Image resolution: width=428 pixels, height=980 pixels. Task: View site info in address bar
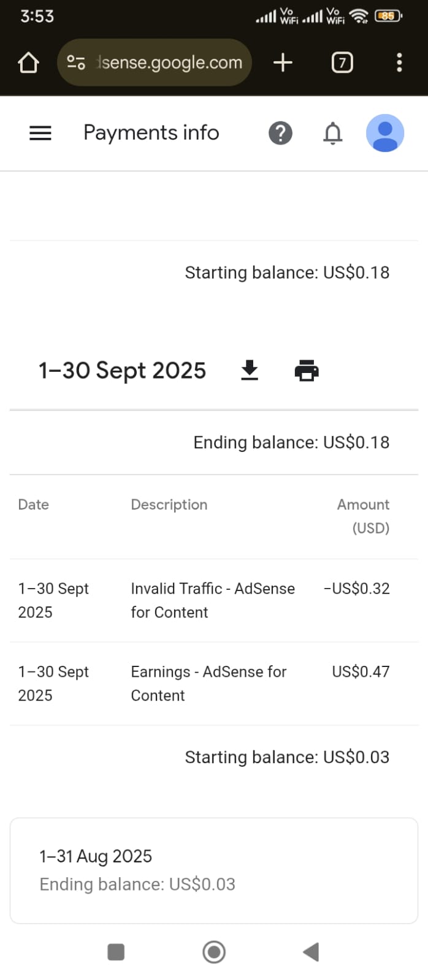(76, 62)
